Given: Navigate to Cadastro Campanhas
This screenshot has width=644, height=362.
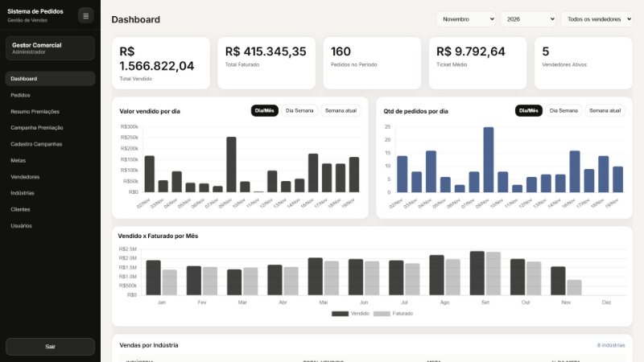Looking at the screenshot, I should pos(50,144).
